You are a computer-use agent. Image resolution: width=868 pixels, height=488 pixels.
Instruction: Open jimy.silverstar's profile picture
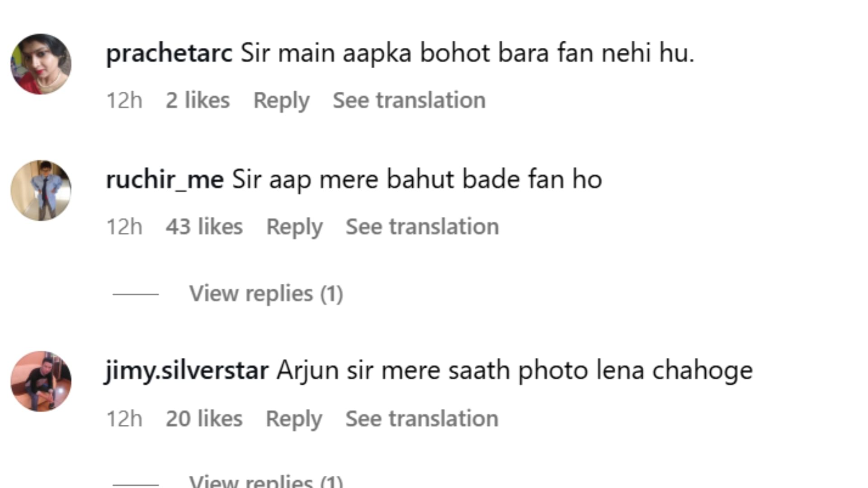pos(41,381)
